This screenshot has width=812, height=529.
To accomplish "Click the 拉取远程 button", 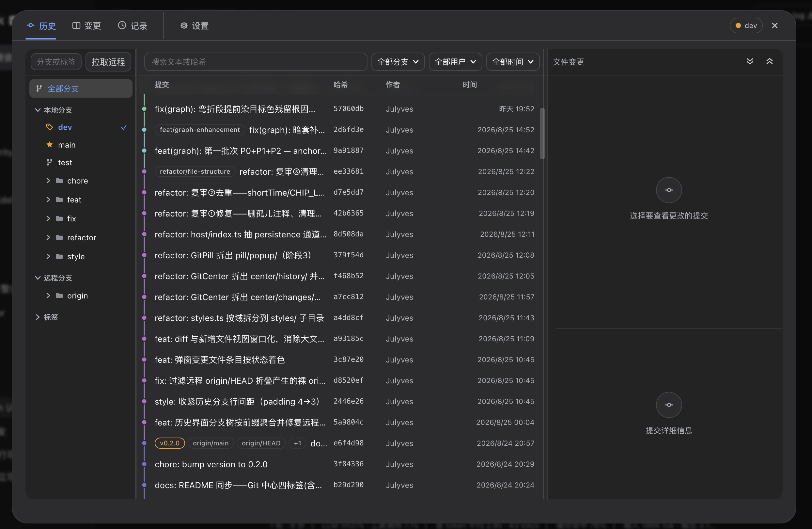I will (x=108, y=62).
